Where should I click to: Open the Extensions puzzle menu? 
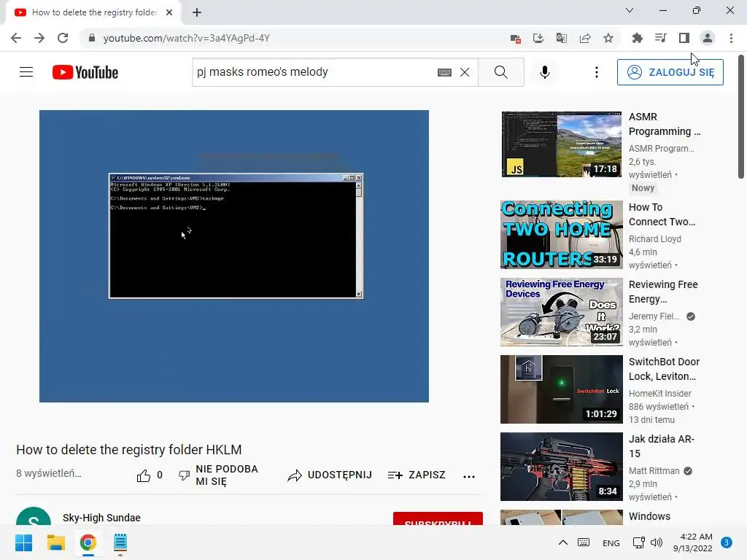pos(638,38)
